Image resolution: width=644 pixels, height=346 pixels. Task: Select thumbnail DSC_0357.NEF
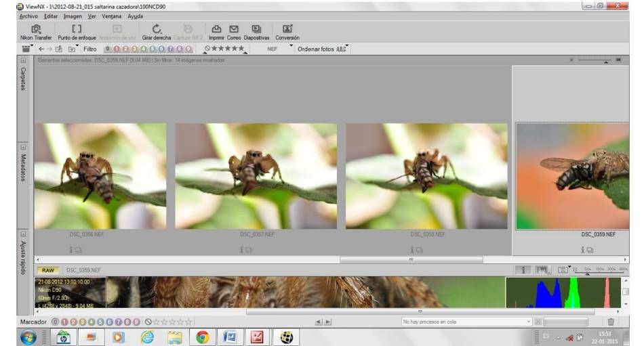pos(256,176)
